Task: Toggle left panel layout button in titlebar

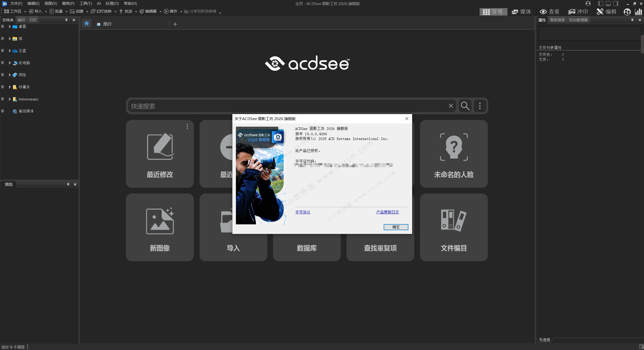Action: [x=600, y=4]
